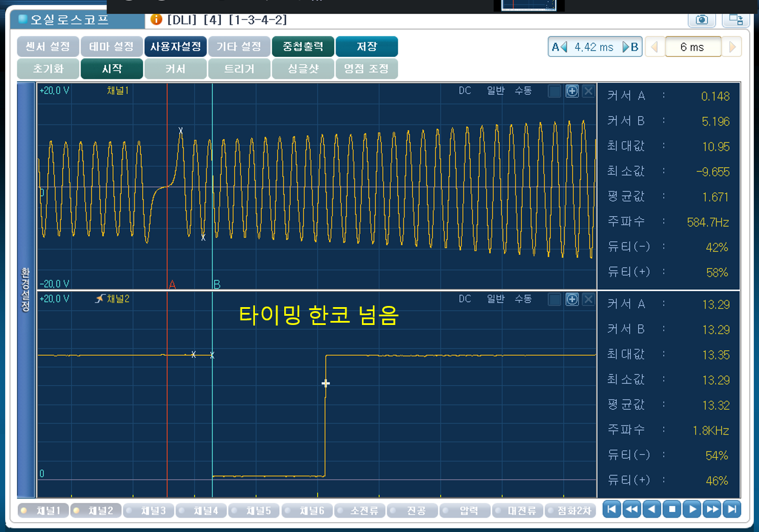
Task: Click the 6 ms time base field
Action: [x=692, y=47]
